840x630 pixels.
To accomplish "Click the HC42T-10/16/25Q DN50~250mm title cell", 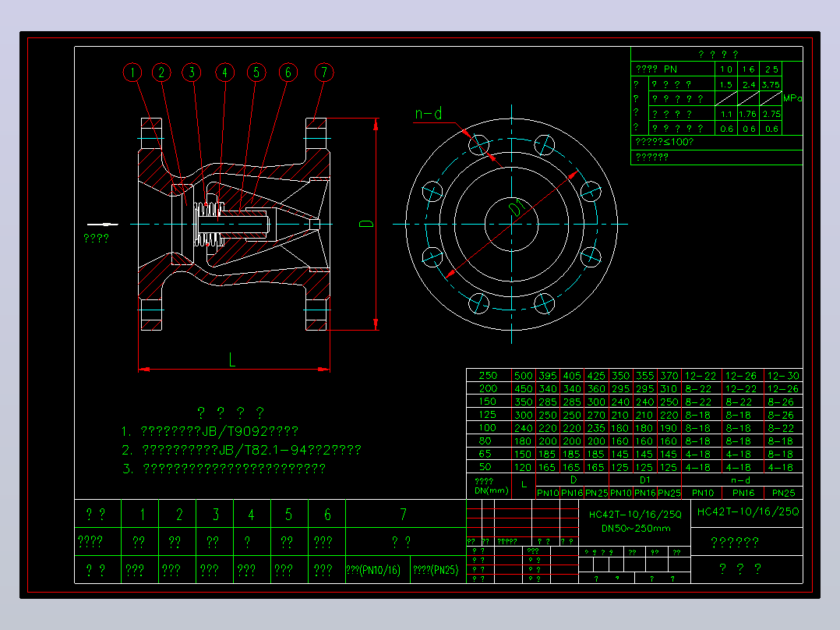I will coord(635,521).
